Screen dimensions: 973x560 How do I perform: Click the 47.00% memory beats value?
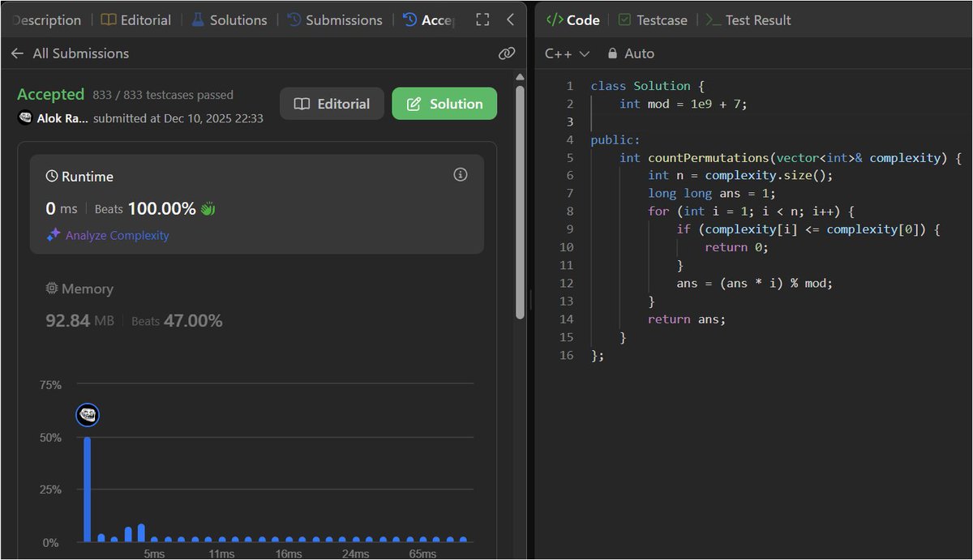coord(193,321)
